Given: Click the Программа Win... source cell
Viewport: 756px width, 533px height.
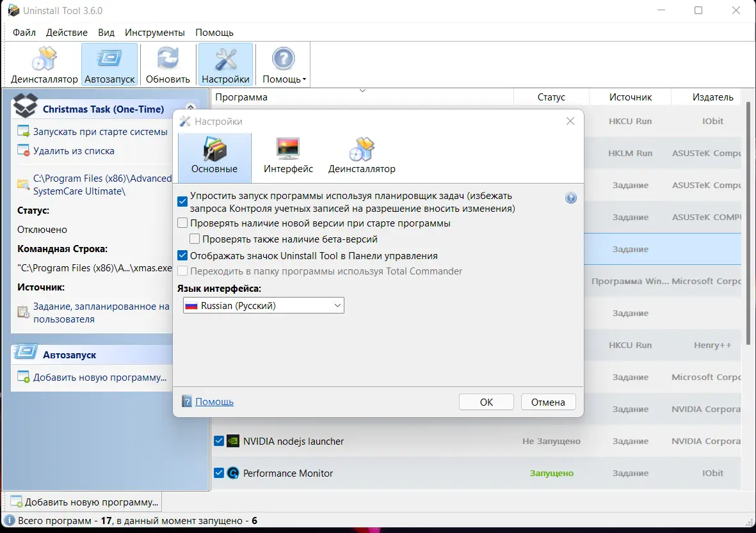Looking at the screenshot, I should pos(630,281).
